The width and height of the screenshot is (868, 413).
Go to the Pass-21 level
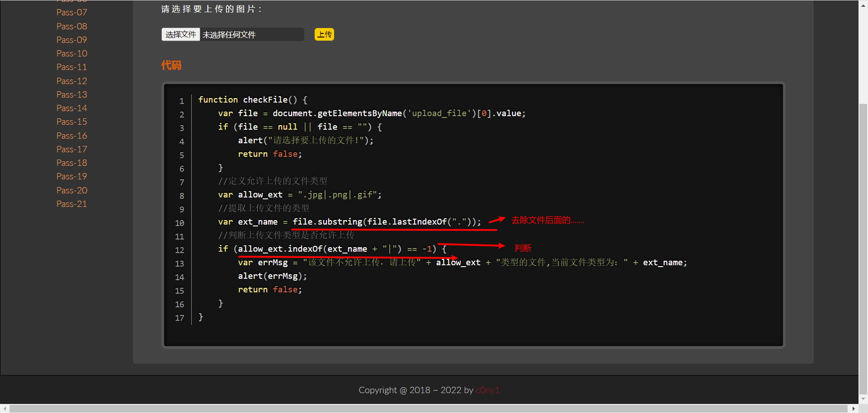click(x=71, y=204)
